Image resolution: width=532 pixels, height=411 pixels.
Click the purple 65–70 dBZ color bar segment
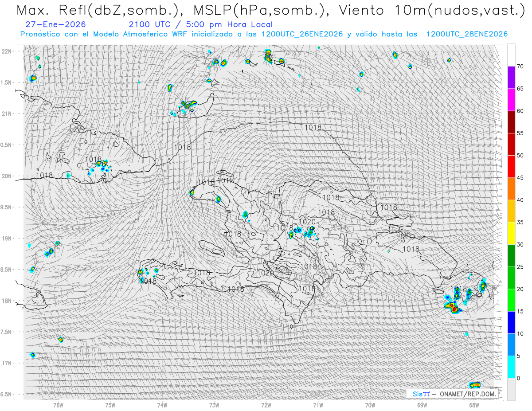[512, 78]
